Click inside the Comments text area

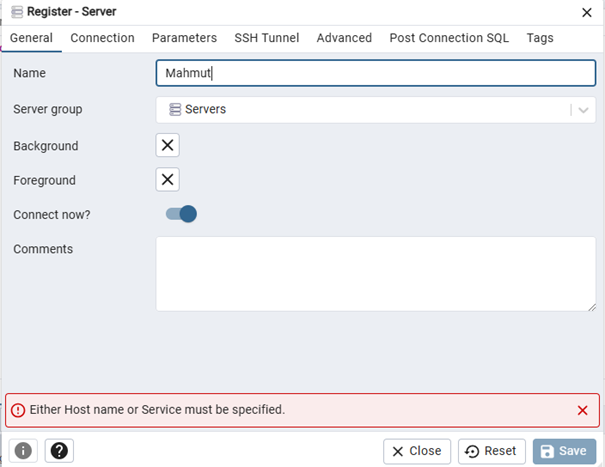(375, 273)
